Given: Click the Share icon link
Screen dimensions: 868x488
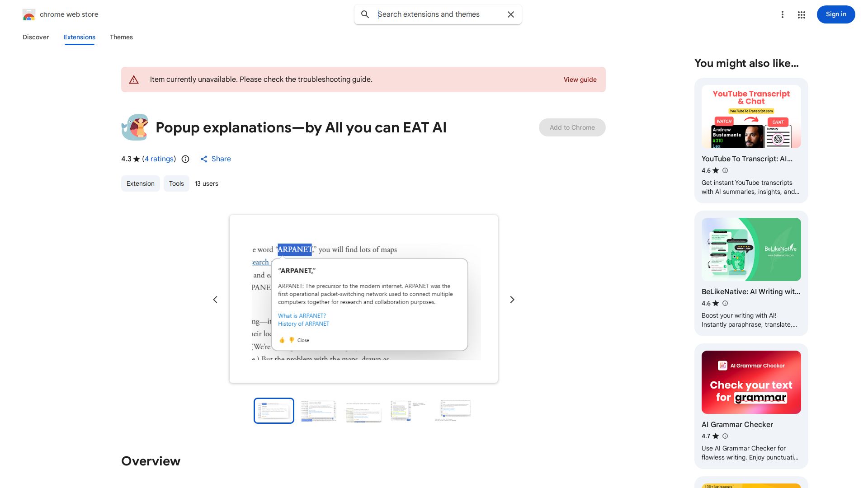Looking at the screenshot, I should [216, 159].
